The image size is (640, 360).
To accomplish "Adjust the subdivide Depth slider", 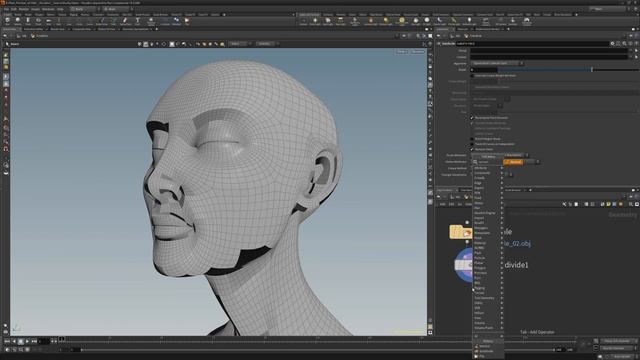I will pos(567,70).
